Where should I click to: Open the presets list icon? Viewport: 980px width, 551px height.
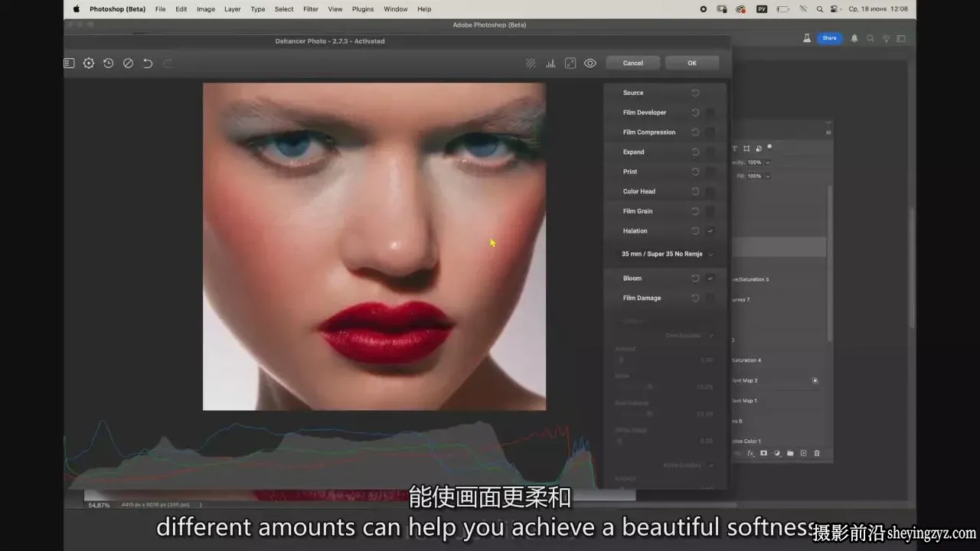pos(69,64)
